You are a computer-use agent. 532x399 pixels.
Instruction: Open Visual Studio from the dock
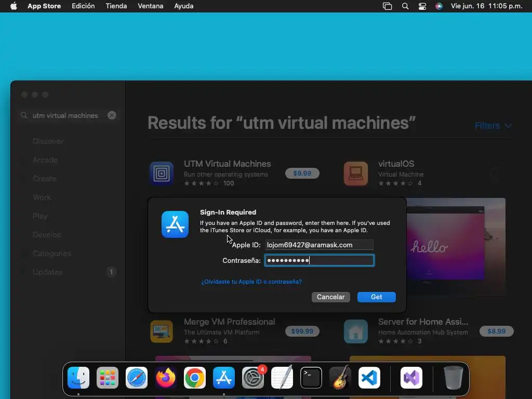(411, 378)
